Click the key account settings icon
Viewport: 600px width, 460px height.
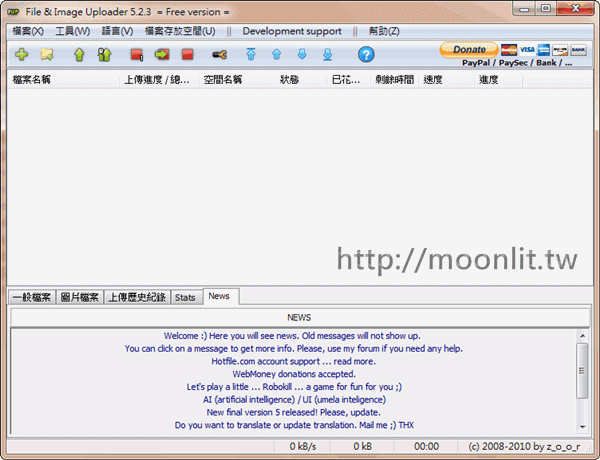(x=220, y=54)
